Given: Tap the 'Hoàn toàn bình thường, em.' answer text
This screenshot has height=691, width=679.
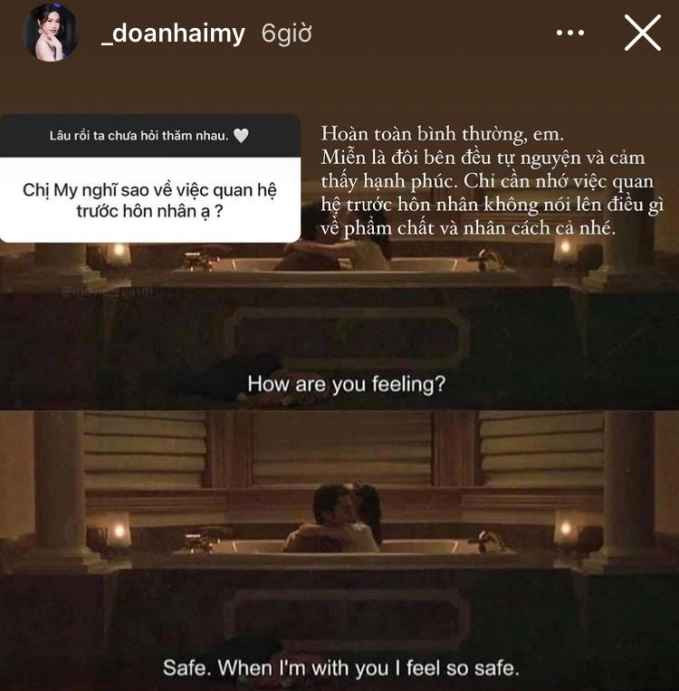Looking at the screenshot, I should tap(442, 134).
